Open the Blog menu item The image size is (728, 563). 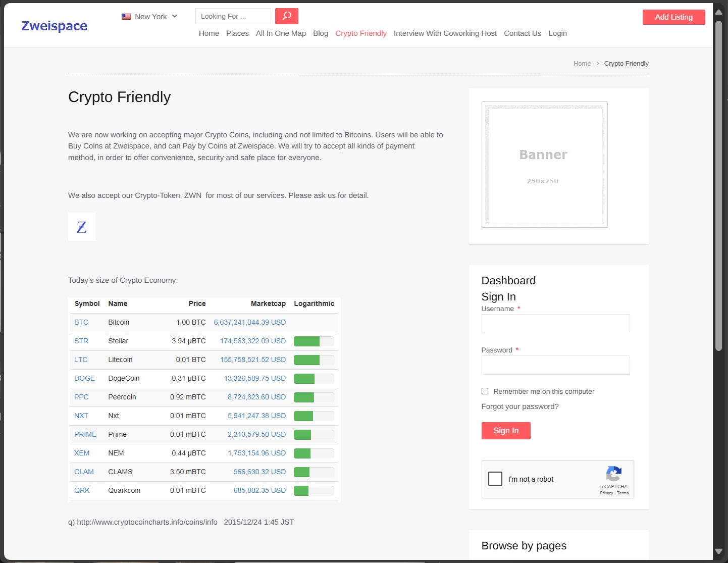point(321,33)
